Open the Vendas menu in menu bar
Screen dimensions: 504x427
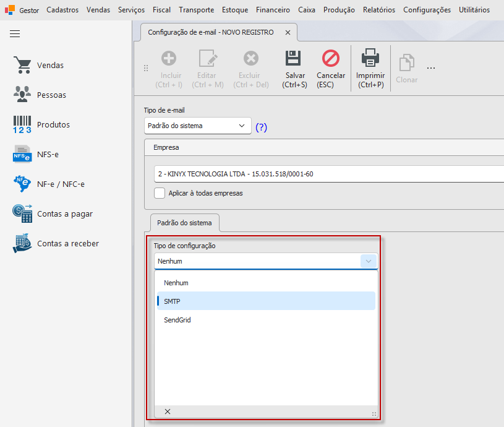coord(98,10)
